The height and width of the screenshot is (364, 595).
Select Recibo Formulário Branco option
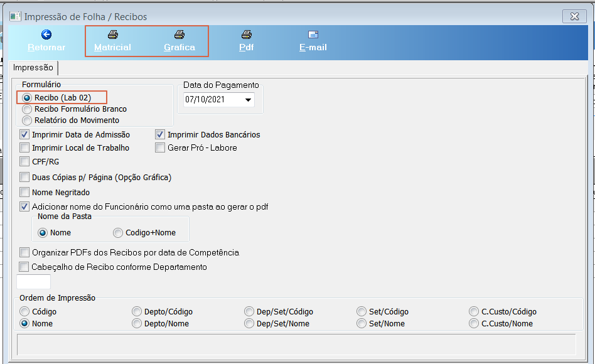[26, 109]
